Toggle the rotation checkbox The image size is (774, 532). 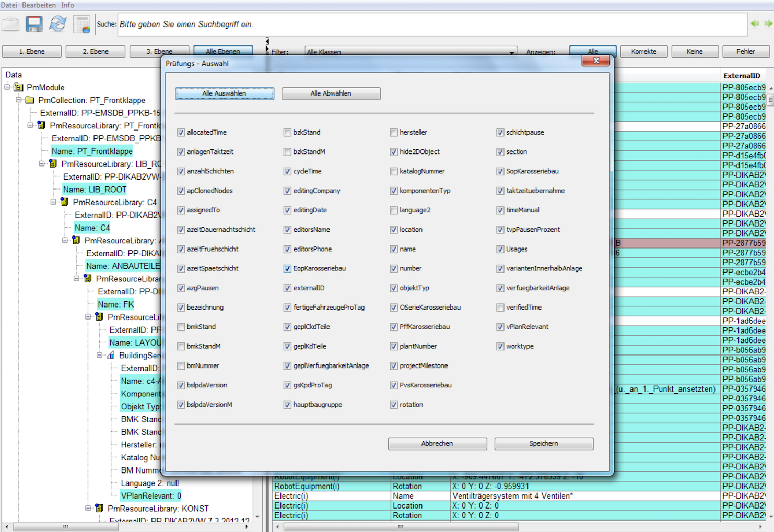pyautogui.click(x=394, y=405)
